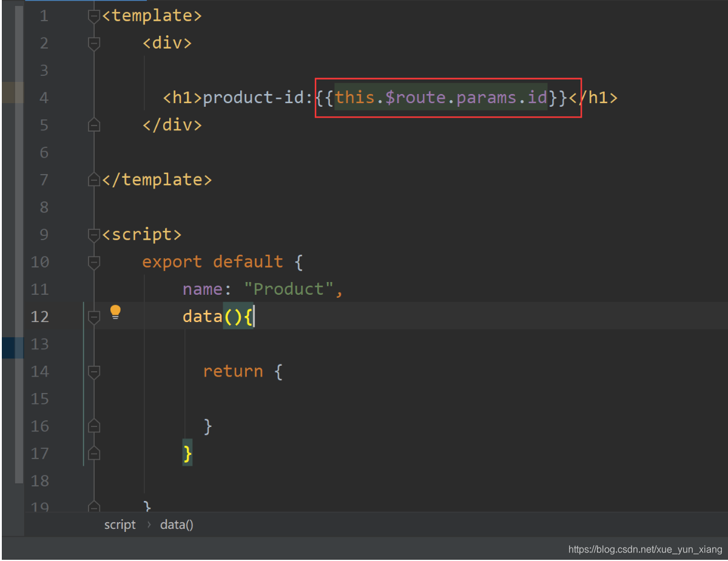728x561 pixels.
Task: Click the 'export' keyword
Action: tap(172, 261)
